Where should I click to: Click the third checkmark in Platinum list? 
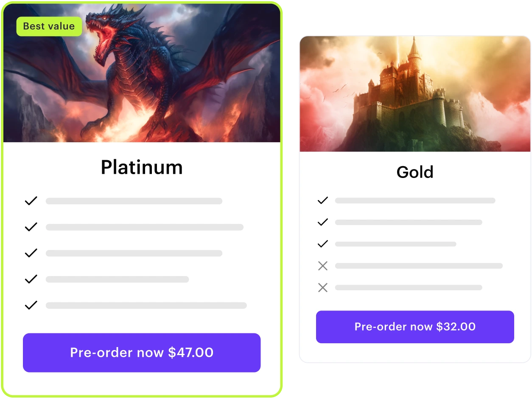[31, 253]
